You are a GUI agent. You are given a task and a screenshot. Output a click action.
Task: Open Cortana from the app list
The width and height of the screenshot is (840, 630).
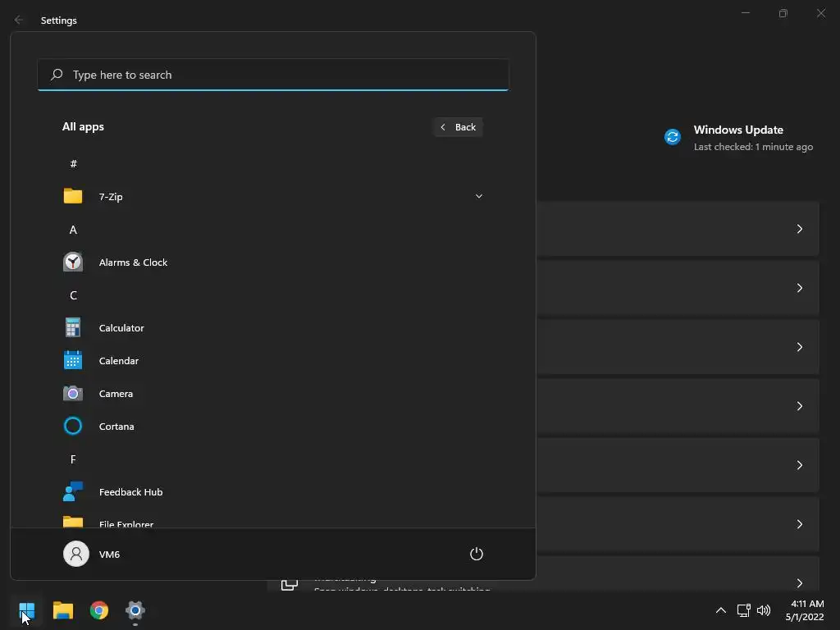(272, 427)
